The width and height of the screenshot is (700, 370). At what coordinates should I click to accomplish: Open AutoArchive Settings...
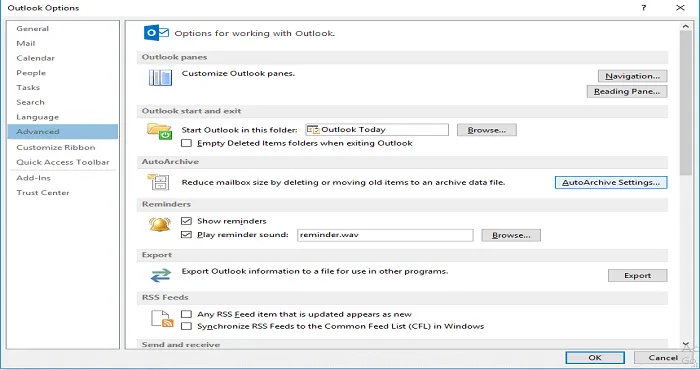611,182
